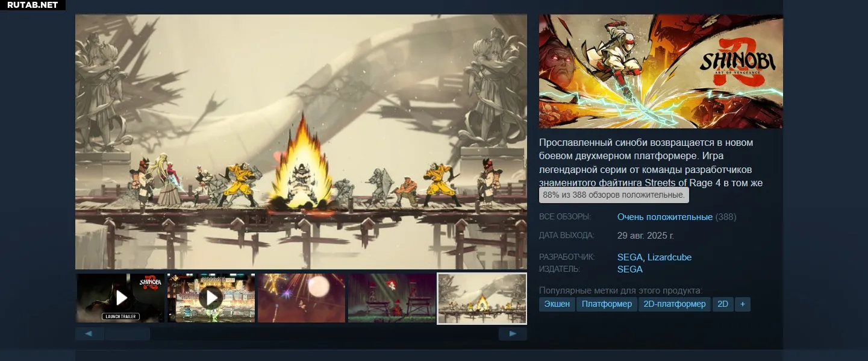Image resolution: width=868 pixels, height=361 pixels.
Task: Click the 'Популярные метки для этого продукта:' text
Action: pyautogui.click(x=621, y=290)
